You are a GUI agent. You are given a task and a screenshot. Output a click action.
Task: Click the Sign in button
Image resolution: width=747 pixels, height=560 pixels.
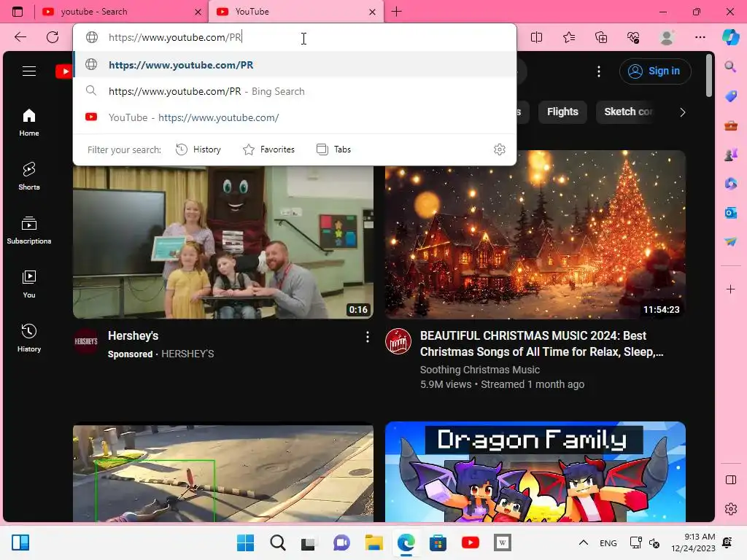click(655, 71)
